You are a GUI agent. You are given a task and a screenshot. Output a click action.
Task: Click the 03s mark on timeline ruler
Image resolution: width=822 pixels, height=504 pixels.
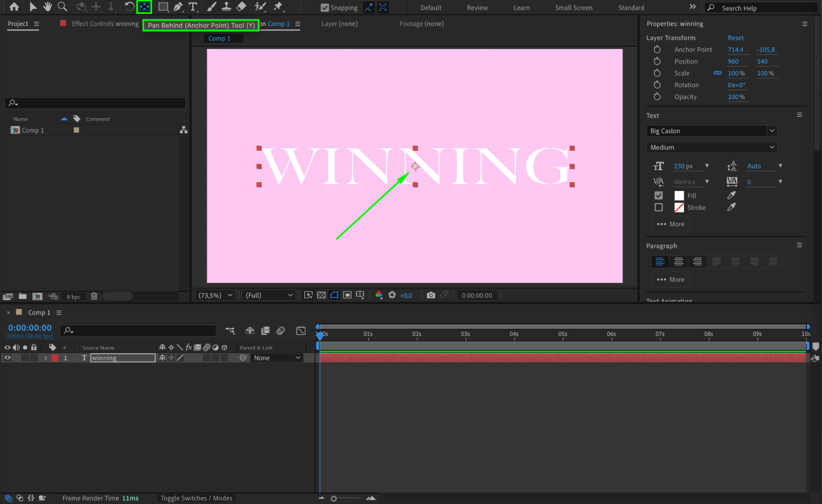click(465, 334)
